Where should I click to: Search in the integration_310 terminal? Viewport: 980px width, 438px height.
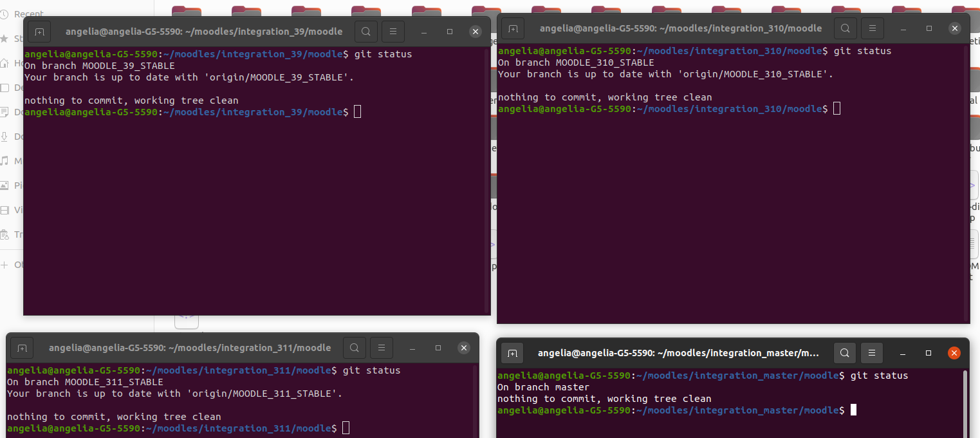(x=846, y=28)
